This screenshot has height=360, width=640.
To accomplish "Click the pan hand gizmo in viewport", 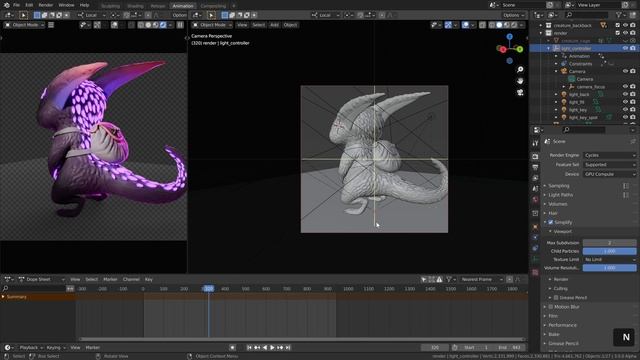I will [x=520, y=81].
